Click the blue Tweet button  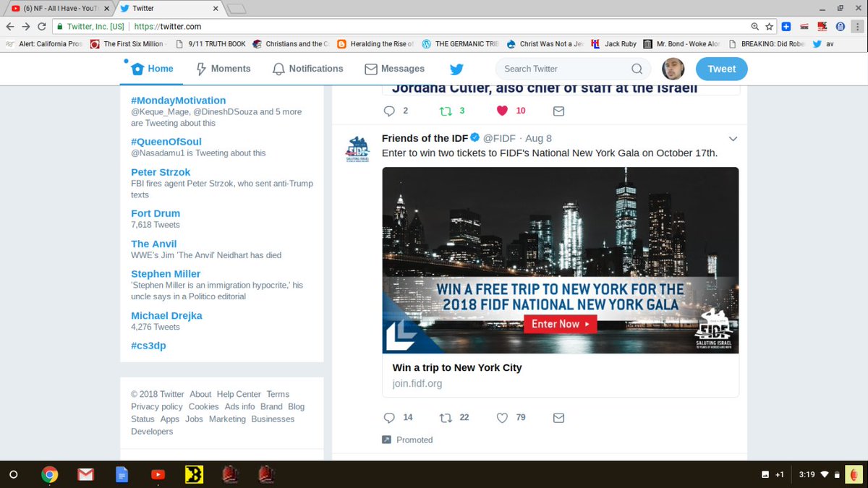click(721, 69)
